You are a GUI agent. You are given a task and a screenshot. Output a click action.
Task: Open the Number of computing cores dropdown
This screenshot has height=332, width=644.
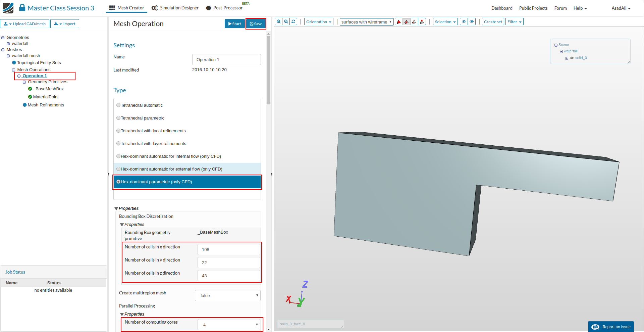click(x=229, y=325)
